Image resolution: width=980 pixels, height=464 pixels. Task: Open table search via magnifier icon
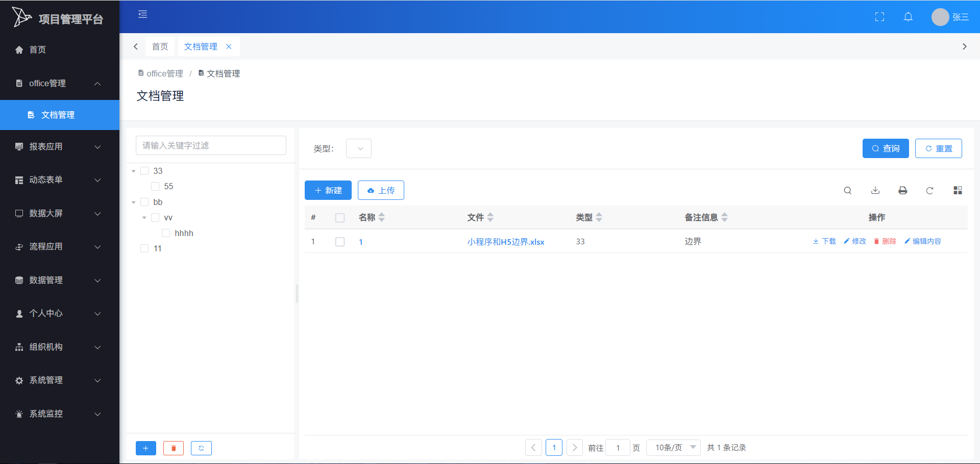click(848, 190)
